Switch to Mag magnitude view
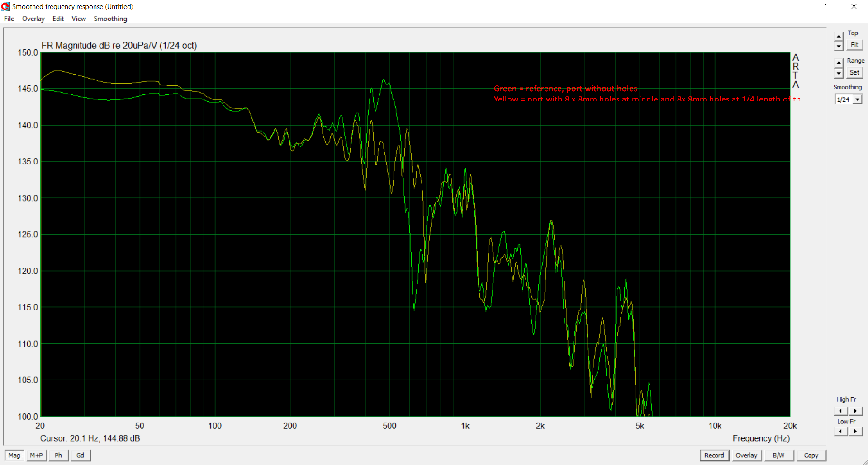This screenshot has width=868, height=465. tap(14, 455)
